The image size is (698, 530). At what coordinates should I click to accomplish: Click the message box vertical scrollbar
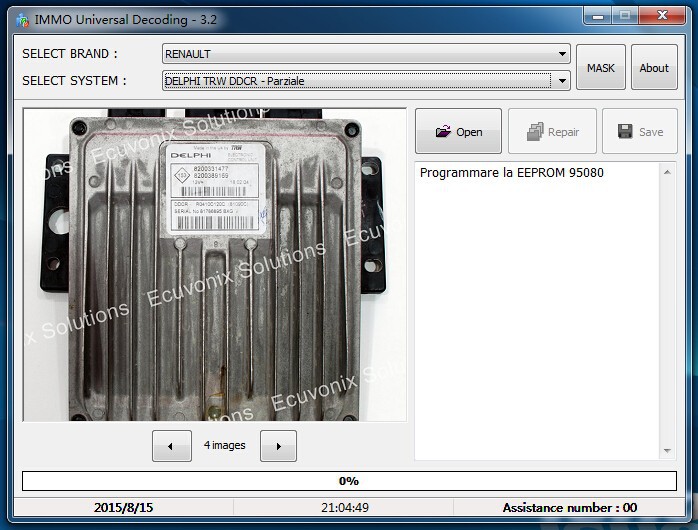pos(668,310)
